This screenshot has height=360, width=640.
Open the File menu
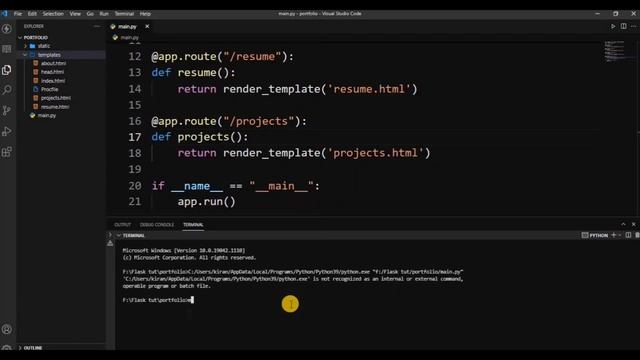[18, 13]
